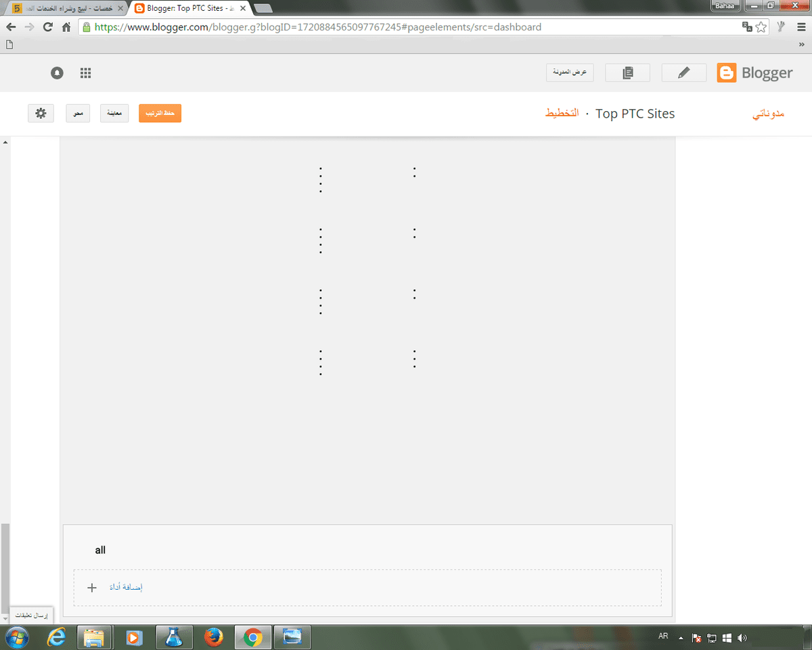Open the flask application on taskbar
Image resolution: width=812 pixels, height=650 pixels.
tap(174, 637)
